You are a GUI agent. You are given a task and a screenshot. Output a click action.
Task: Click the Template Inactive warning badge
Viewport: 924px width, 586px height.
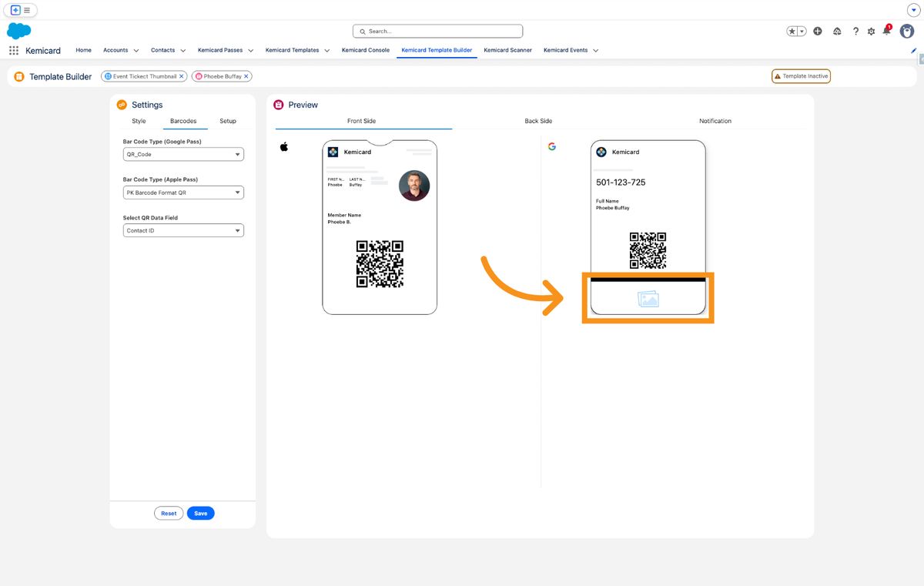801,76
